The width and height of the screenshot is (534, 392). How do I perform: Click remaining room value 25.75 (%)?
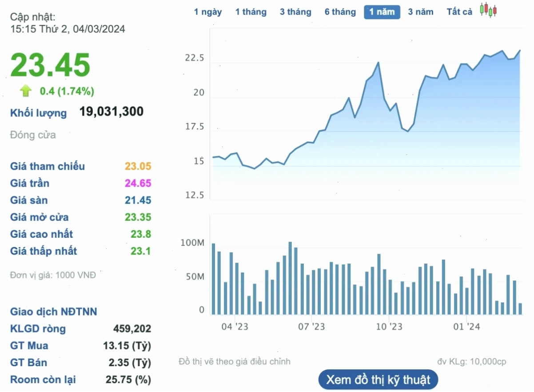point(128,380)
